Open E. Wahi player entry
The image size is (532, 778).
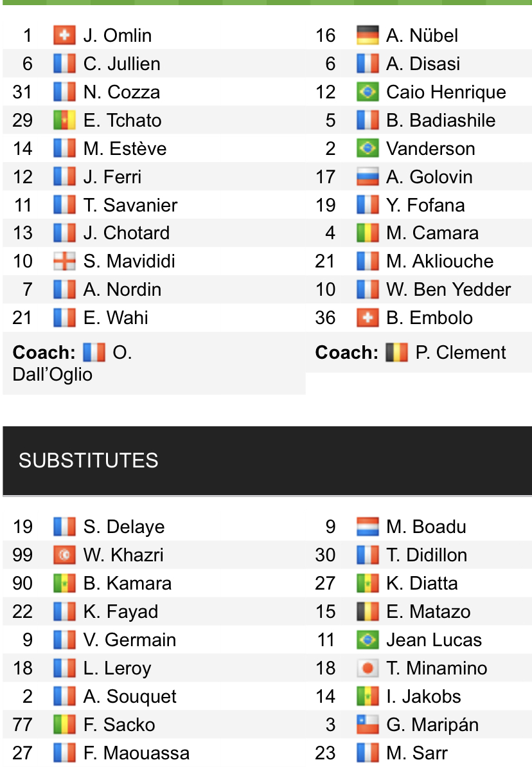click(116, 318)
